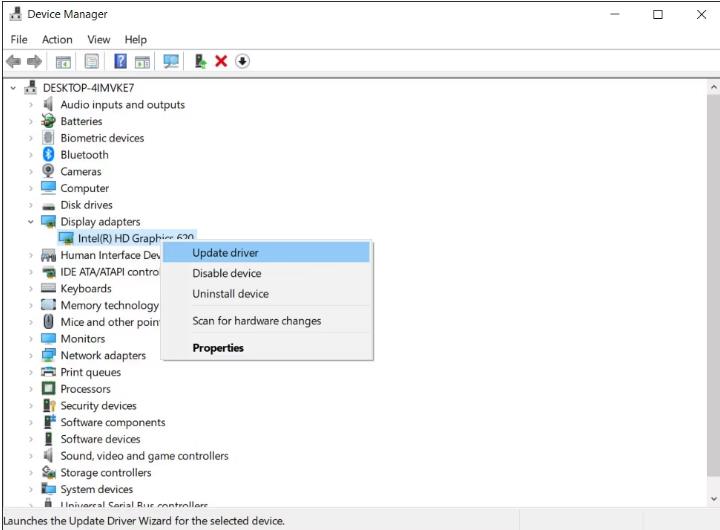The width and height of the screenshot is (720, 530).
Task: Expand Sound, video and game controllers
Action: [31, 456]
